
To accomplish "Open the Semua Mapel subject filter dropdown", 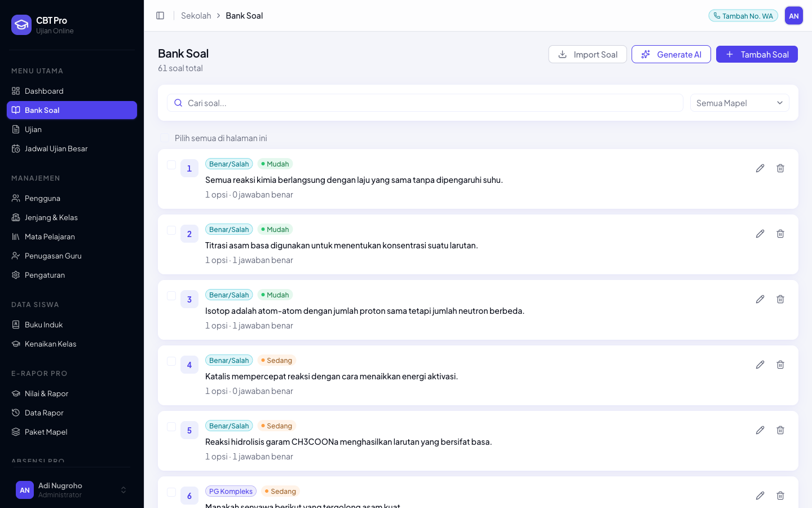I will [740, 103].
